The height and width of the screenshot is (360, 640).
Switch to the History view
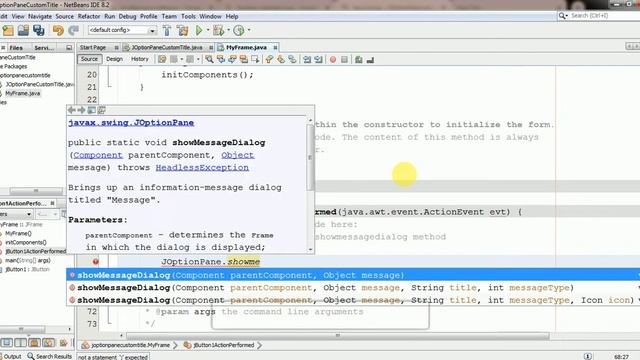(140, 59)
